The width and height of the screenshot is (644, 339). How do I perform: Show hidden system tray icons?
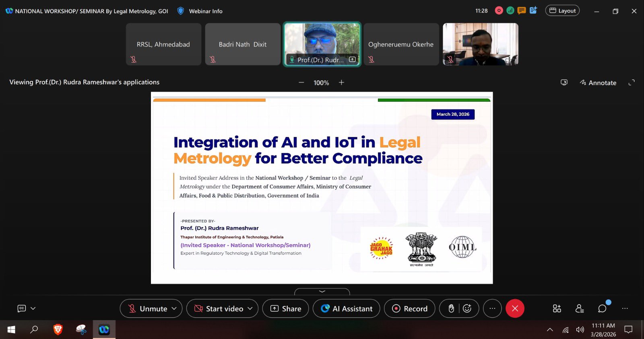(x=550, y=330)
